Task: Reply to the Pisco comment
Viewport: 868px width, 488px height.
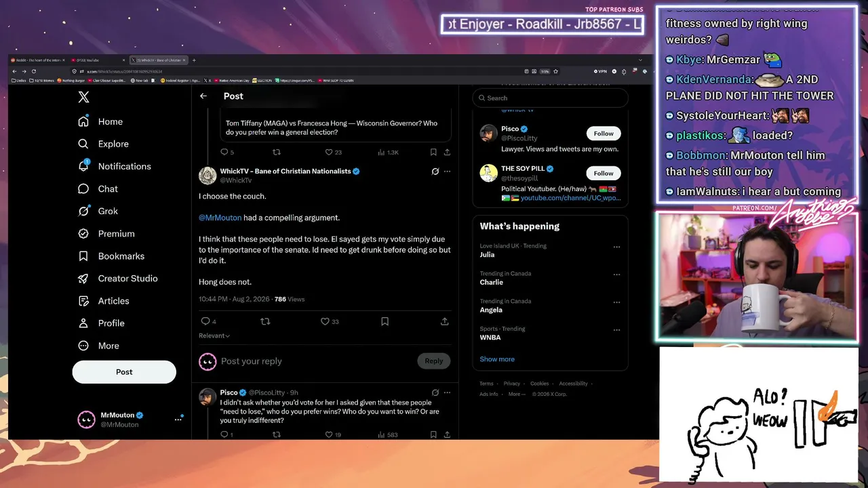Action: click(224, 434)
